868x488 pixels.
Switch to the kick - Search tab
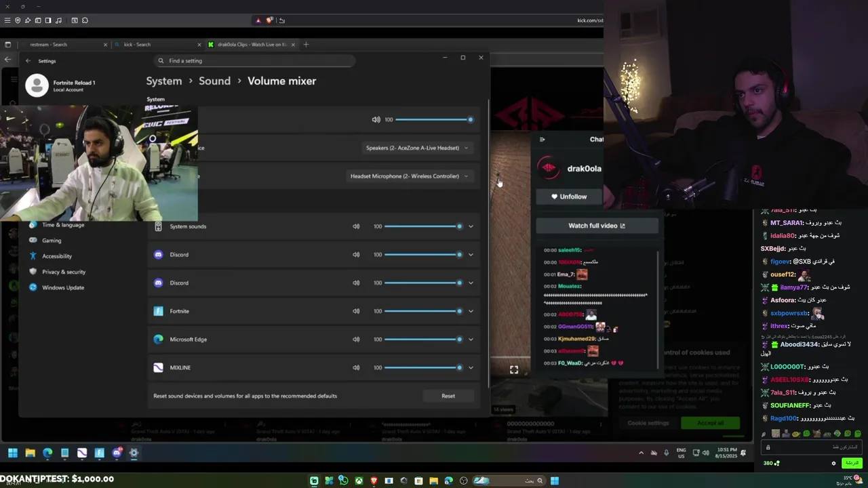click(x=157, y=44)
